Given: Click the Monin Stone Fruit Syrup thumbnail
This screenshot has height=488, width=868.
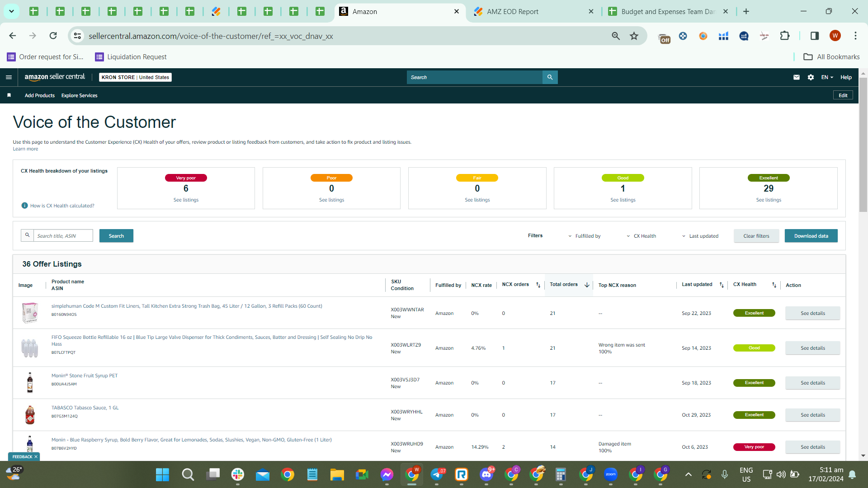Looking at the screenshot, I should 30,383.
